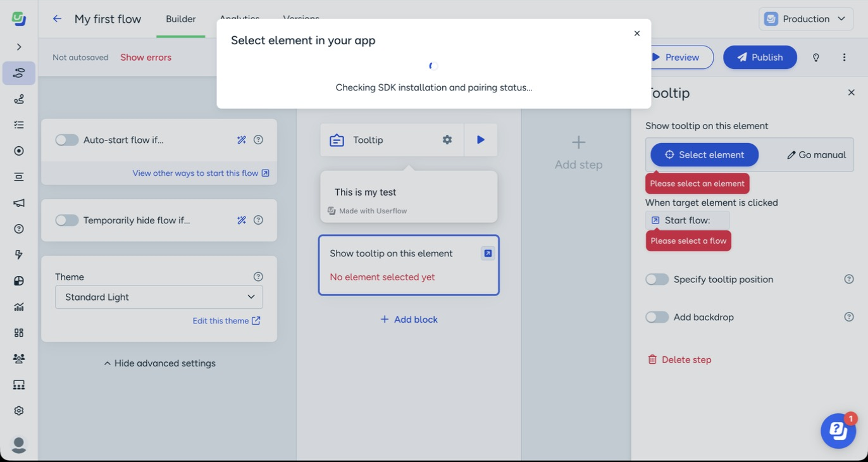This screenshot has height=462, width=868.
Task: Open Tooltip step settings gear
Action: [x=447, y=139]
